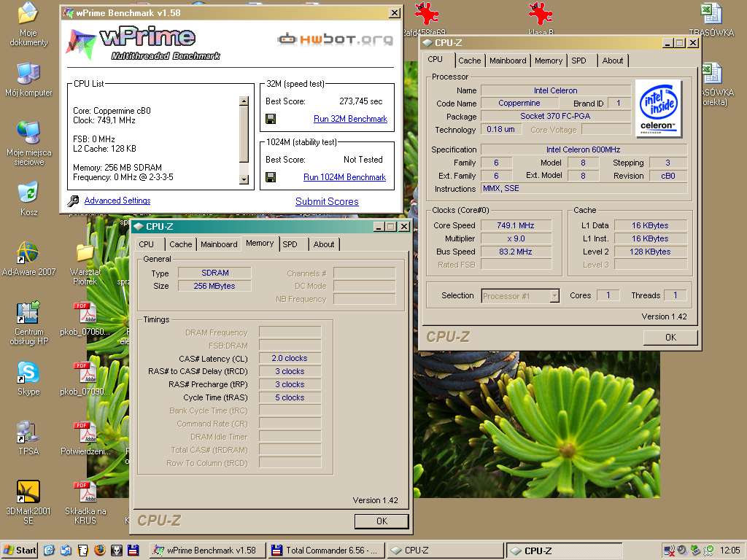Switch to Memory tab in right CPU-Z window
The image size is (747, 560).
(x=549, y=61)
